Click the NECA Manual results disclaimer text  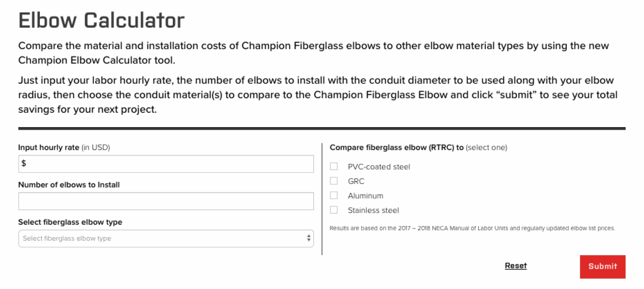[x=472, y=228]
